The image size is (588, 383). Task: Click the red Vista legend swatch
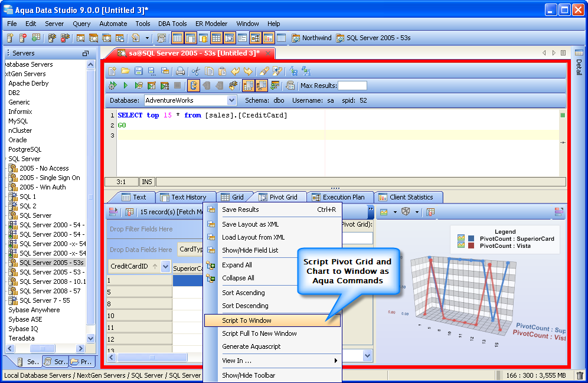click(x=471, y=245)
